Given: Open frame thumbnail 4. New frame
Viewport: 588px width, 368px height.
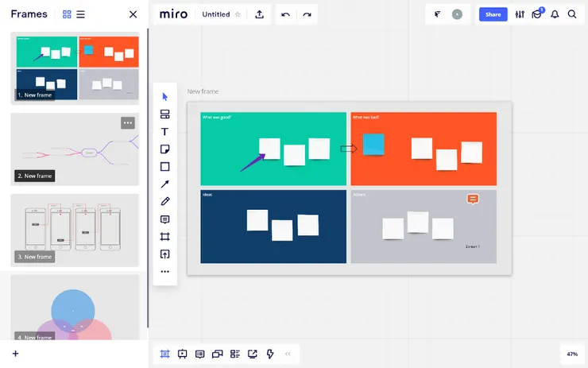Looking at the screenshot, I should [75, 308].
